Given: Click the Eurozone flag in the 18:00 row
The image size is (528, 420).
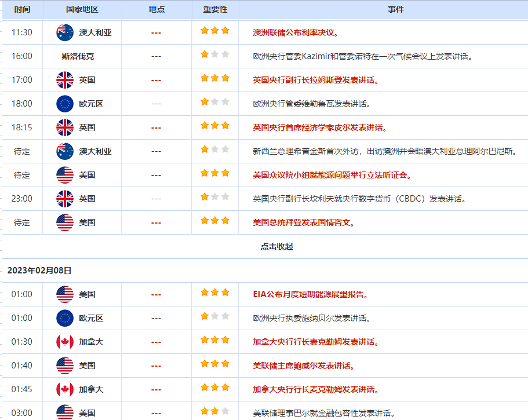Looking at the screenshot, I should tap(65, 104).
